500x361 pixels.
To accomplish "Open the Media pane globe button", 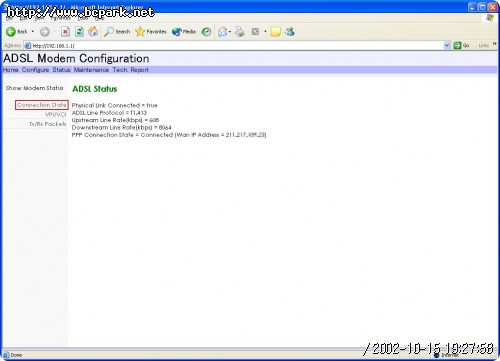I will [184, 32].
